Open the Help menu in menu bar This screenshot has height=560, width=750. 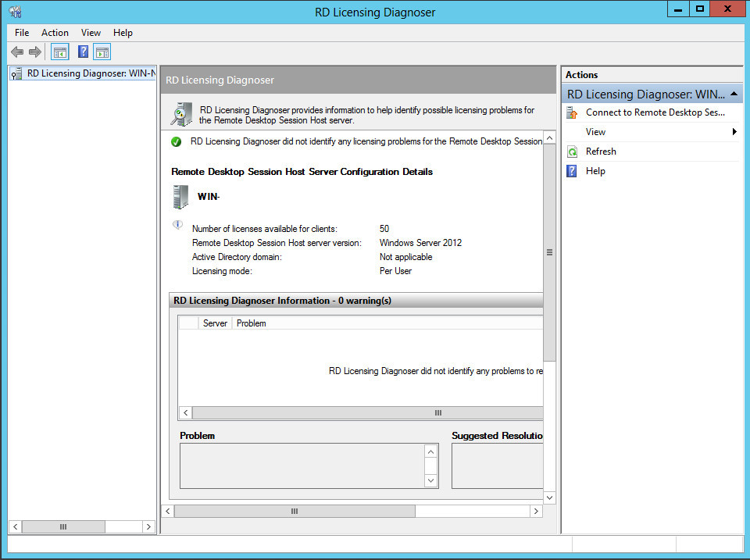(123, 33)
